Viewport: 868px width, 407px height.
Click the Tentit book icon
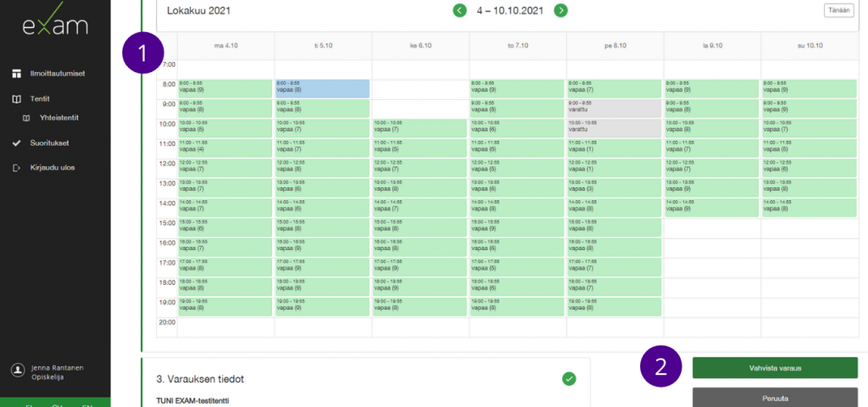pyautogui.click(x=16, y=99)
